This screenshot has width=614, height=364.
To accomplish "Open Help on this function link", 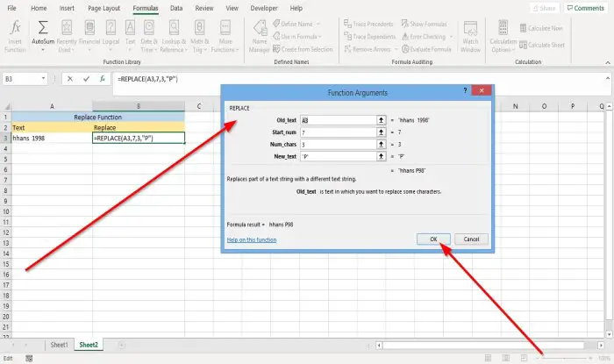I will point(252,239).
